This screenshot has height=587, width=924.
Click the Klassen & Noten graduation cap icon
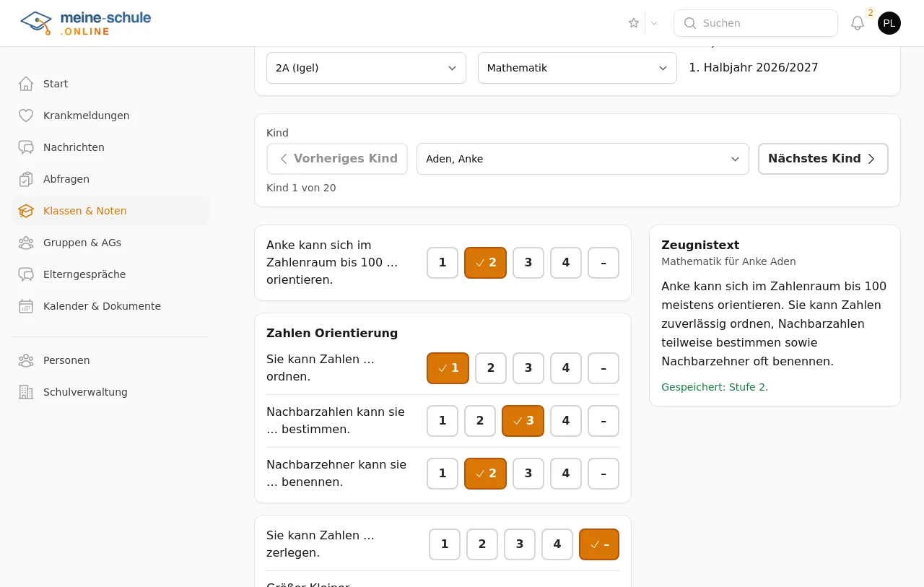click(26, 211)
